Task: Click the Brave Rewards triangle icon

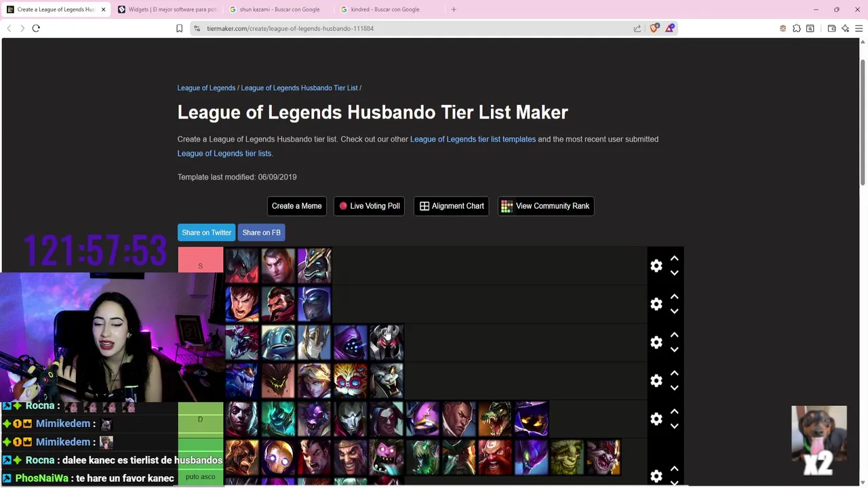Action: click(x=670, y=28)
